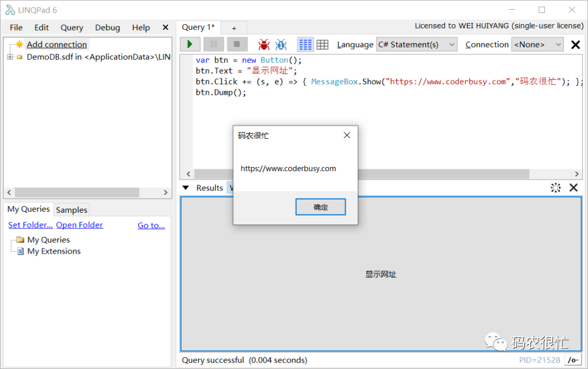The image size is (588, 369).
Task: Click the Go to... link
Action: pyautogui.click(x=151, y=225)
